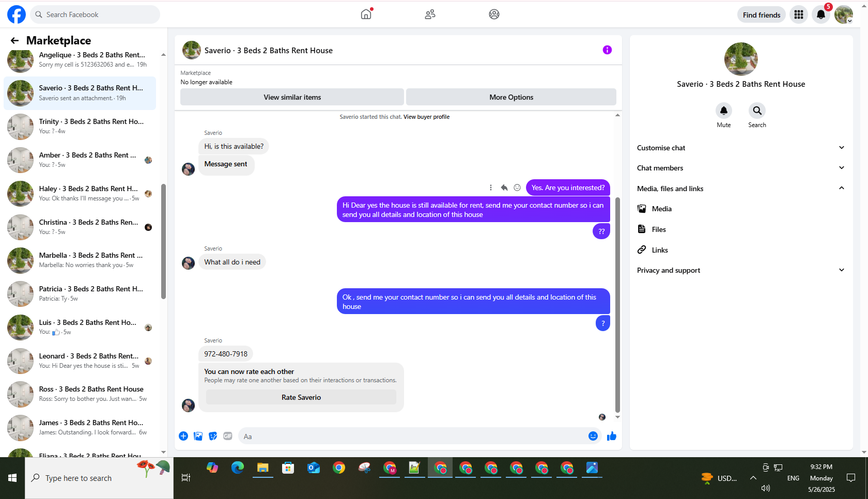Open conversation information purple icon
This screenshot has height=499, width=868.
coord(607,50)
